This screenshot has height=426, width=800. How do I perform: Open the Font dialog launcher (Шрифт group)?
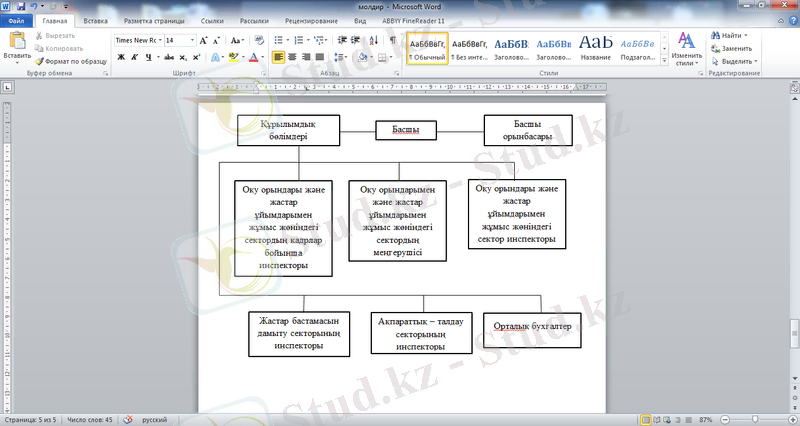coord(263,73)
